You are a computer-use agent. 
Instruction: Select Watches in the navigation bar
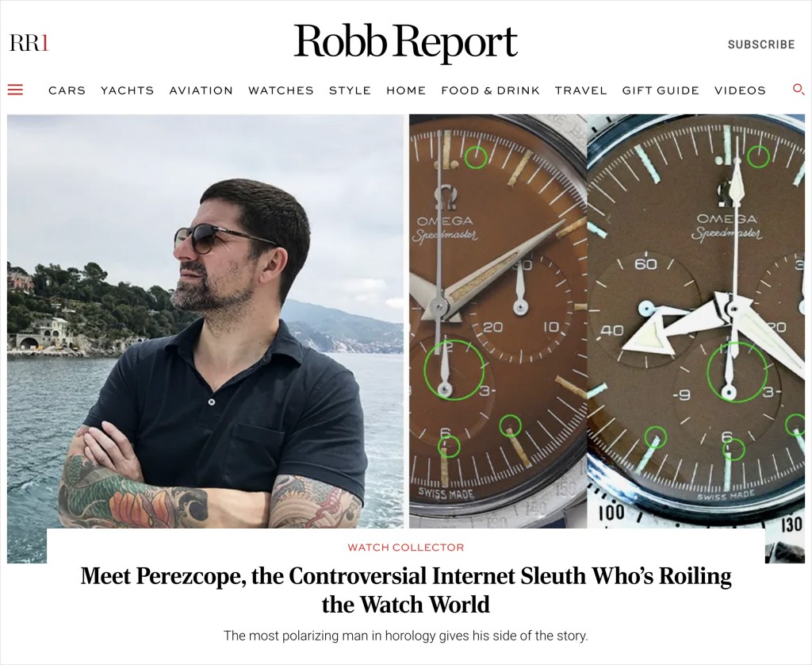[281, 90]
